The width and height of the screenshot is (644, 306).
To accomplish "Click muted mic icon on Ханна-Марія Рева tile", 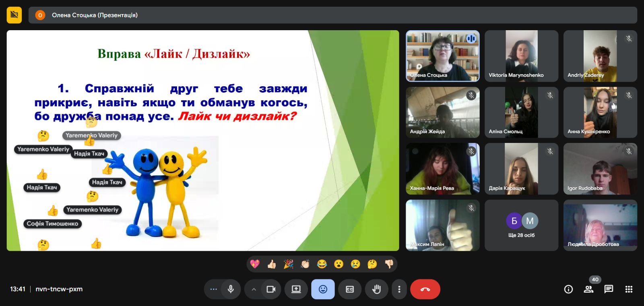I will (x=471, y=151).
